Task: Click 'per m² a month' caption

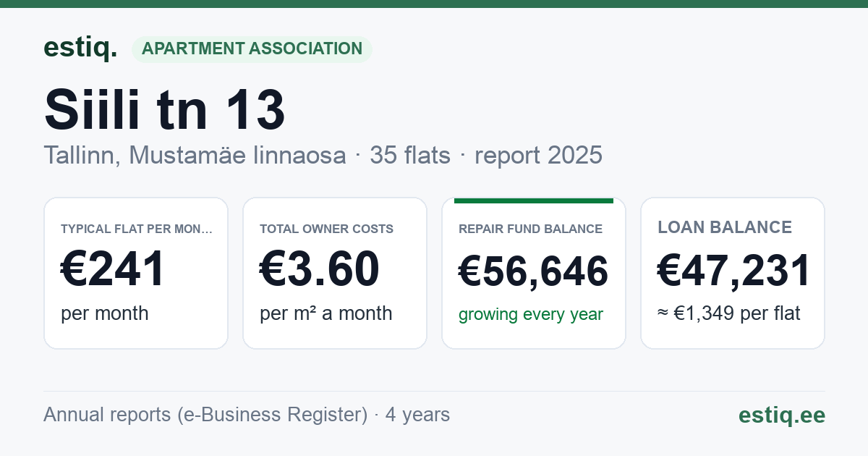Action: click(x=326, y=313)
